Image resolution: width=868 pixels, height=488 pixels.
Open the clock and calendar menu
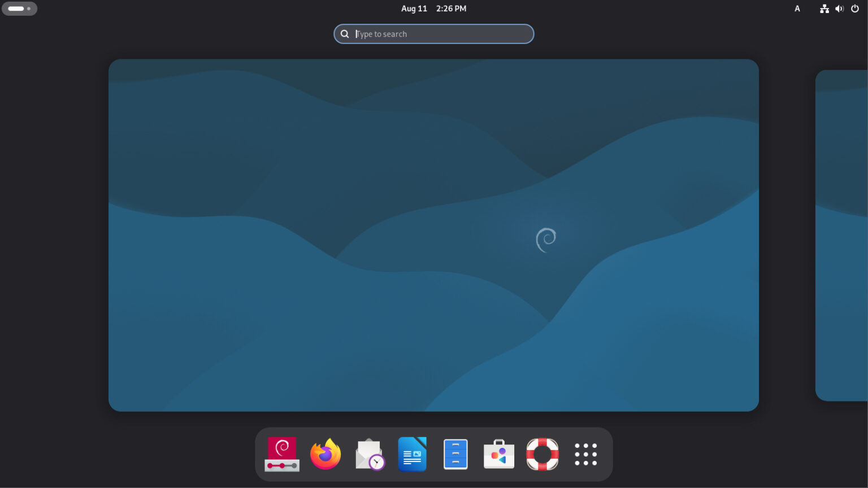coord(434,8)
